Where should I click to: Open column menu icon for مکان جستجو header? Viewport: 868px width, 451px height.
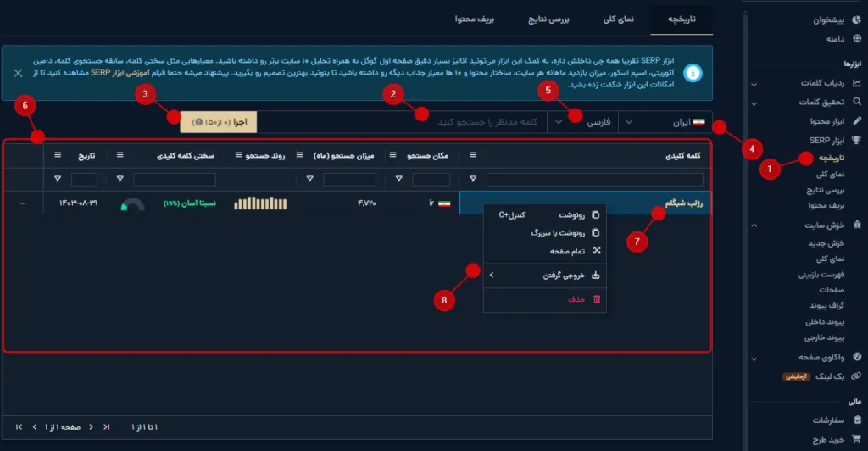[392, 155]
